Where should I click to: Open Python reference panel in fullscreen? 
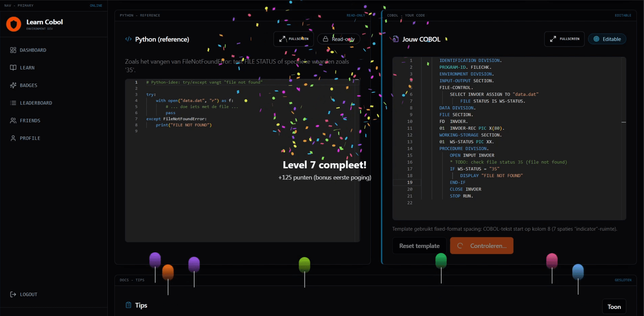click(x=293, y=39)
